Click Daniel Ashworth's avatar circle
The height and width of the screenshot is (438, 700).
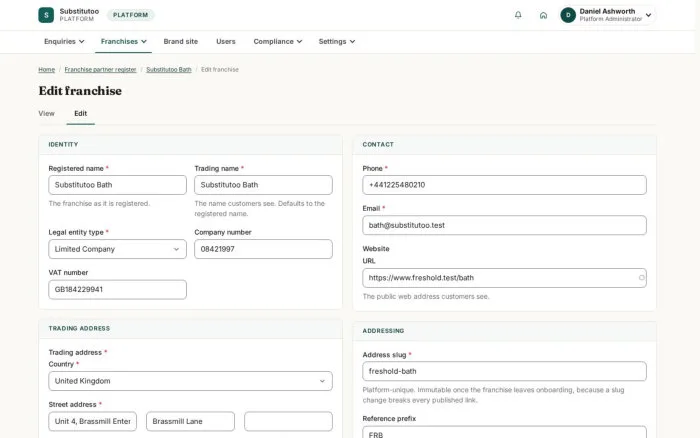click(x=568, y=15)
